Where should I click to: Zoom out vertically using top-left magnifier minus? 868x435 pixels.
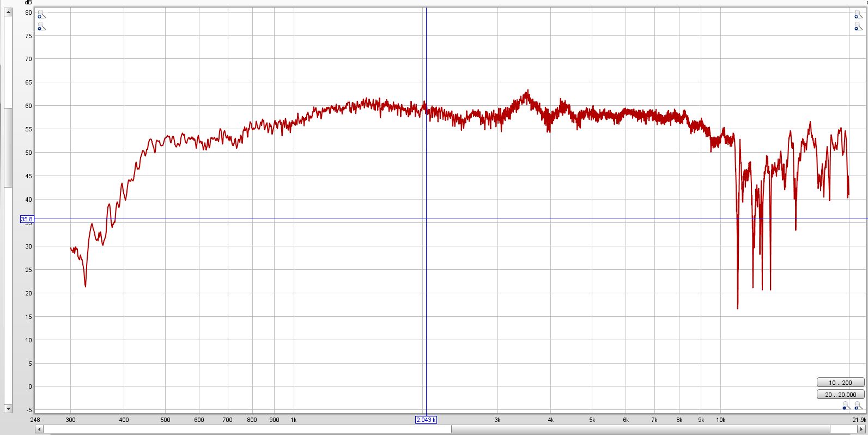pos(41,26)
